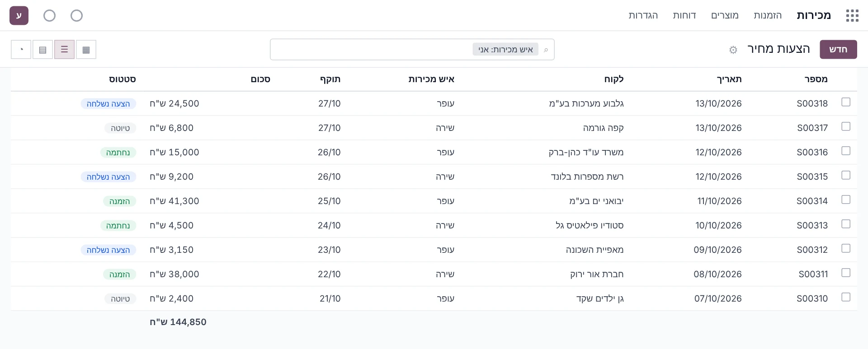Click the circle icon farthest from the ע avatar

pyautogui.click(x=77, y=16)
